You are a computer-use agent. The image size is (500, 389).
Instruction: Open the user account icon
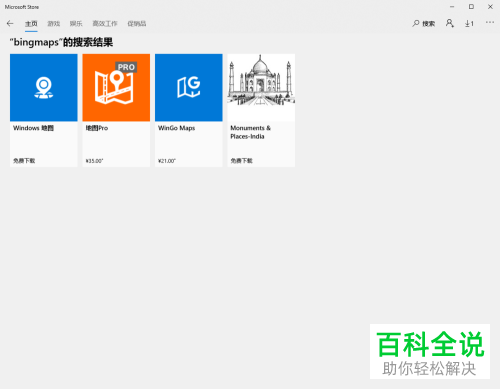[x=450, y=23]
